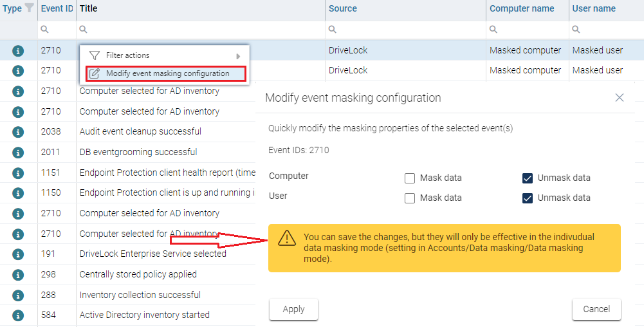
Task: Expand the Filter actions submenu arrow
Action: click(x=239, y=56)
